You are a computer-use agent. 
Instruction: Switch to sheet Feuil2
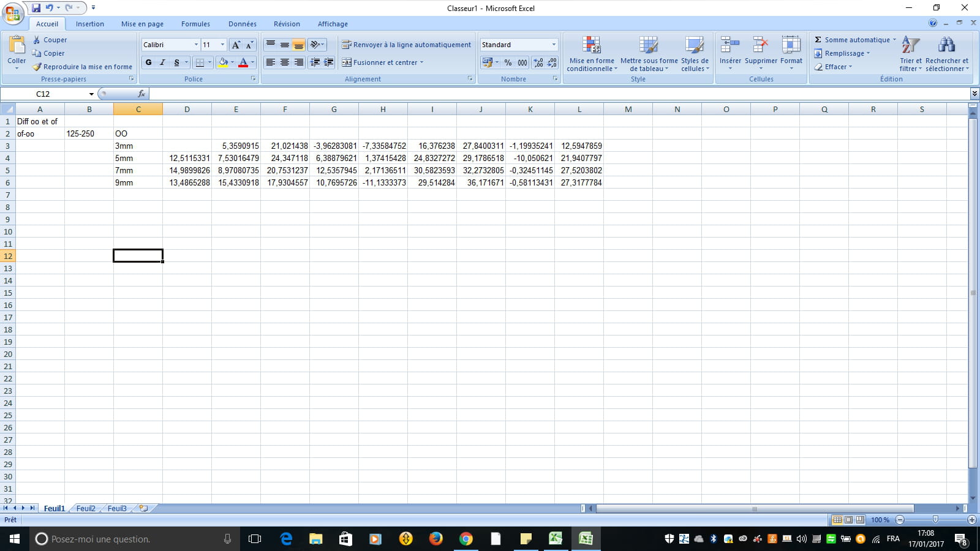pos(86,508)
